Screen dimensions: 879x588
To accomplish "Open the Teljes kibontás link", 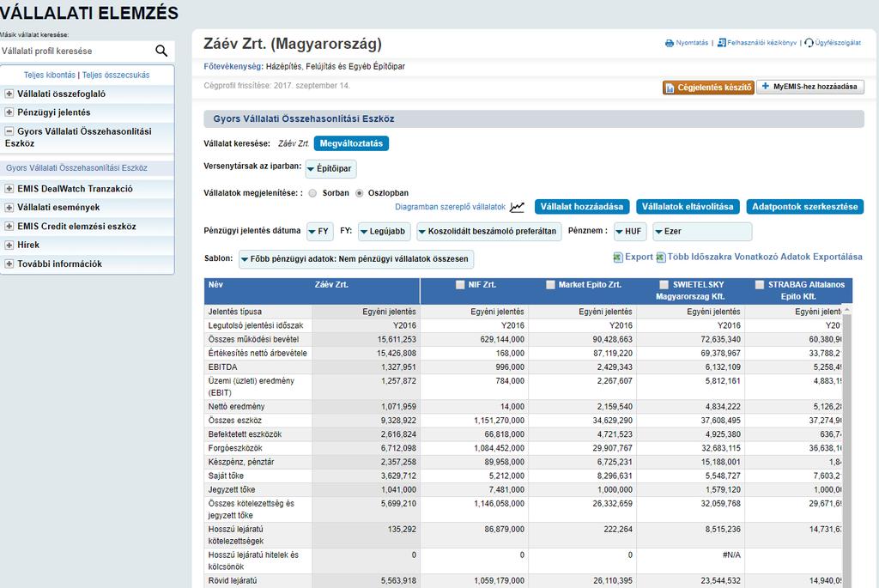I will pos(49,76).
